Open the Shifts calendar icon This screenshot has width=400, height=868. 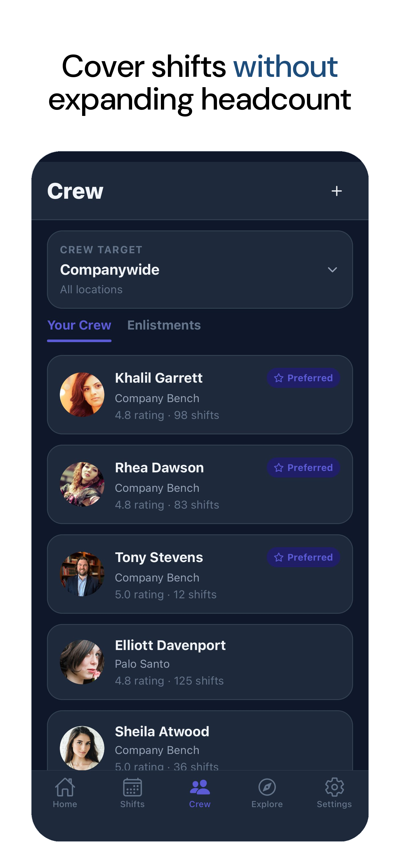pyautogui.click(x=132, y=787)
